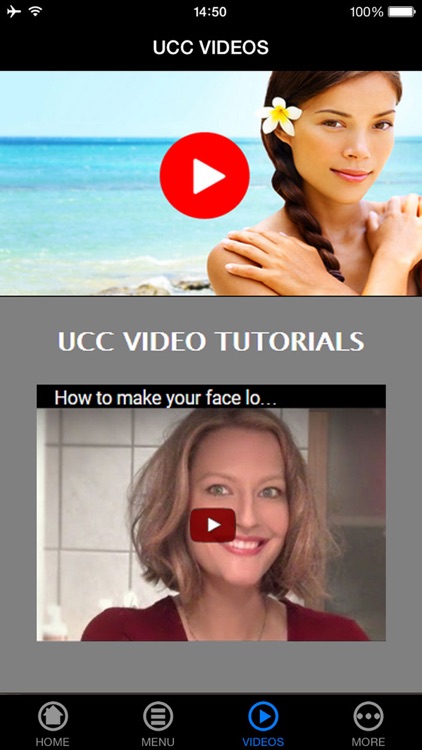This screenshot has height=750, width=422.
Task: Play the 'How to make your face' video
Action: [x=212, y=525]
